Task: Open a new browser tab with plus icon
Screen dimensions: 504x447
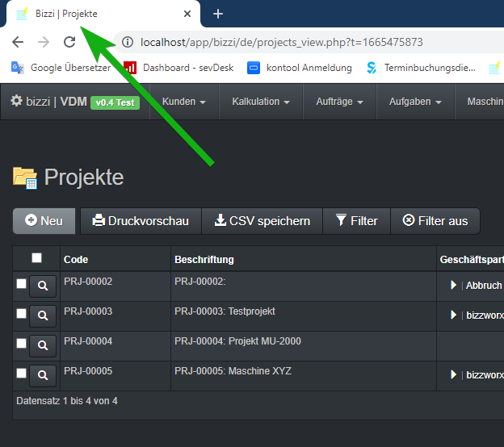Action: pos(218,14)
